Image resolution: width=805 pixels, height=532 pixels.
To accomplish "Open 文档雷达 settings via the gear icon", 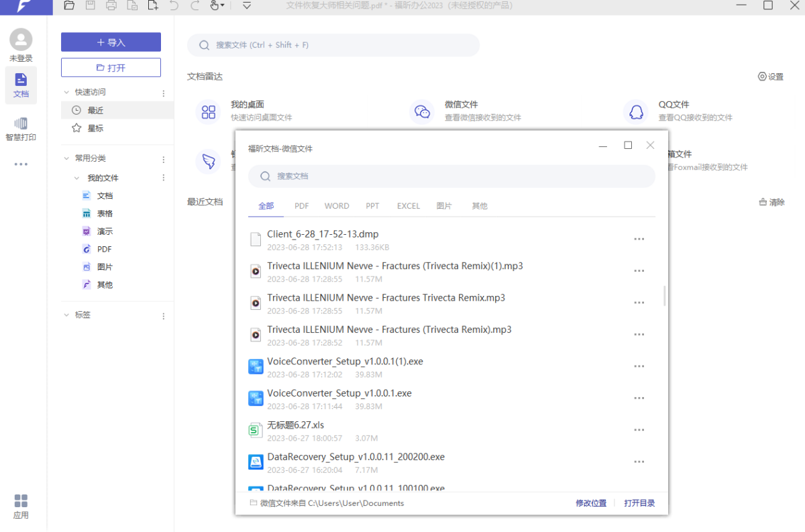I will pyautogui.click(x=770, y=76).
